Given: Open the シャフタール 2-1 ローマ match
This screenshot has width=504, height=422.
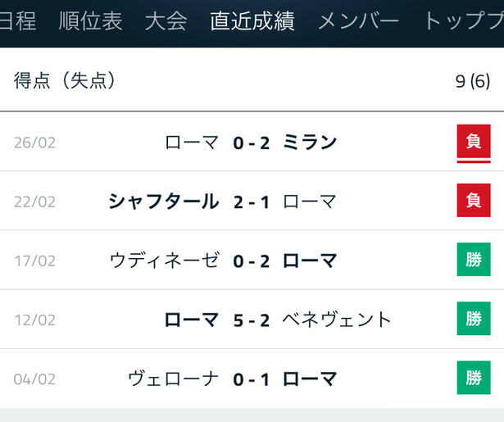Looking at the screenshot, I should click(x=252, y=201).
